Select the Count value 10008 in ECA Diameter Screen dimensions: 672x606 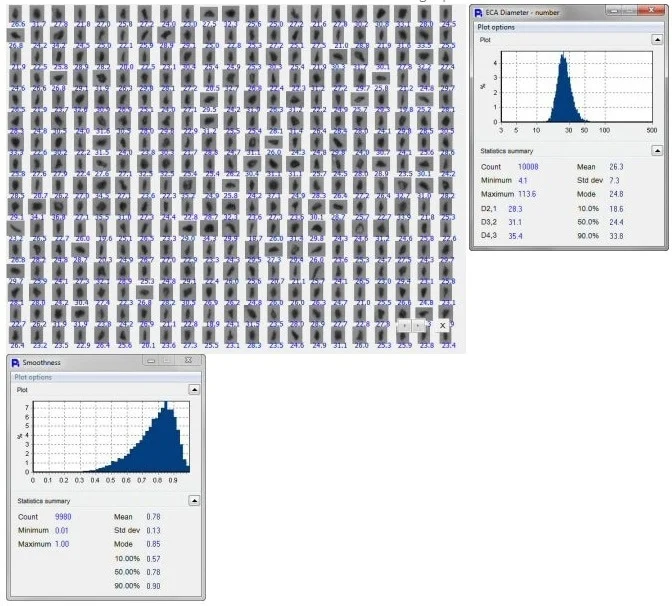coord(527,167)
